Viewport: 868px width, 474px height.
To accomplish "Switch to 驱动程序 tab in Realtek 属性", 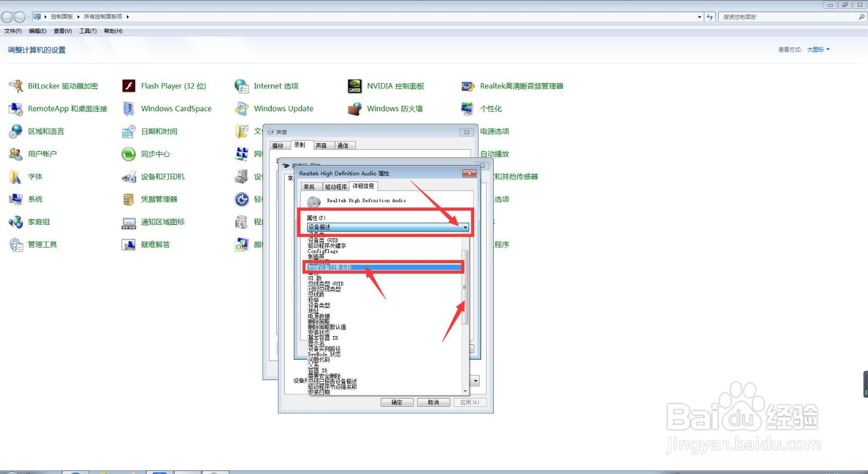I will point(336,187).
